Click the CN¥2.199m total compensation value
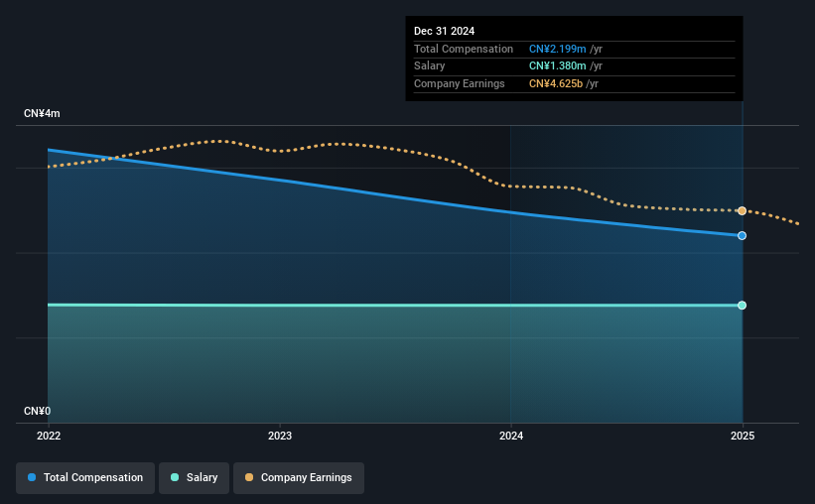Viewport: 815px width, 504px height. [557, 49]
